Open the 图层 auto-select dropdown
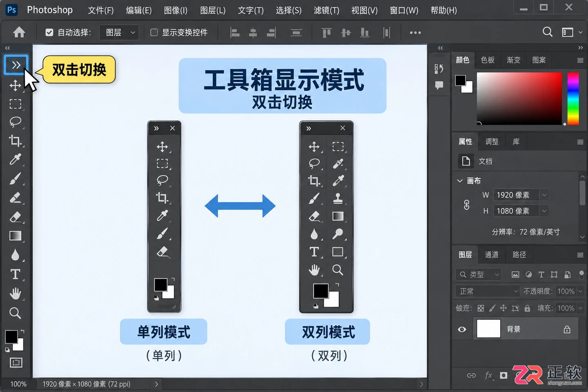The image size is (588, 392). [x=119, y=32]
